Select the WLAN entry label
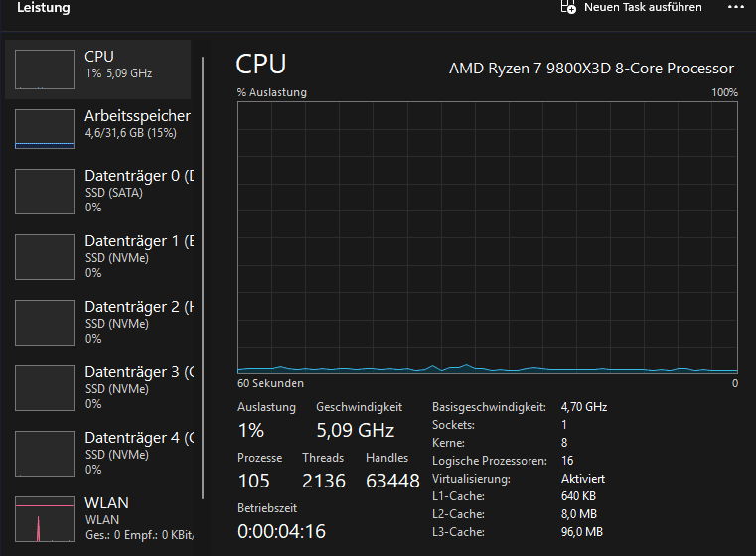This screenshot has height=556, width=756. coord(106,503)
